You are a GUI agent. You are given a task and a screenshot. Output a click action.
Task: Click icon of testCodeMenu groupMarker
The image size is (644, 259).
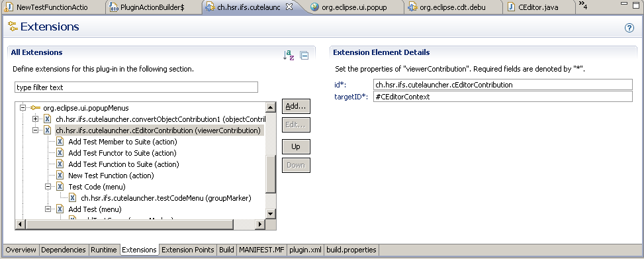point(73,198)
